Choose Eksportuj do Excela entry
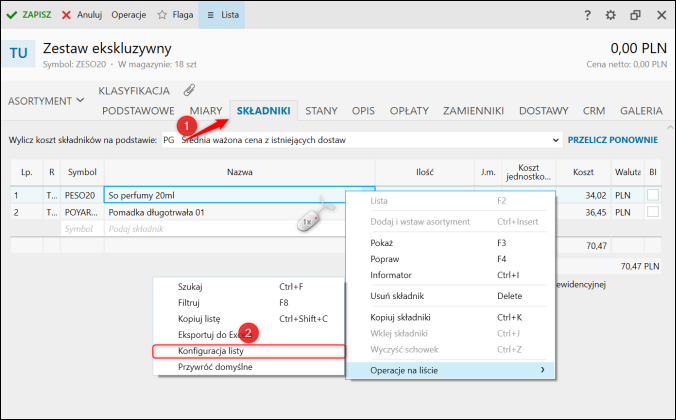 point(249,335)
